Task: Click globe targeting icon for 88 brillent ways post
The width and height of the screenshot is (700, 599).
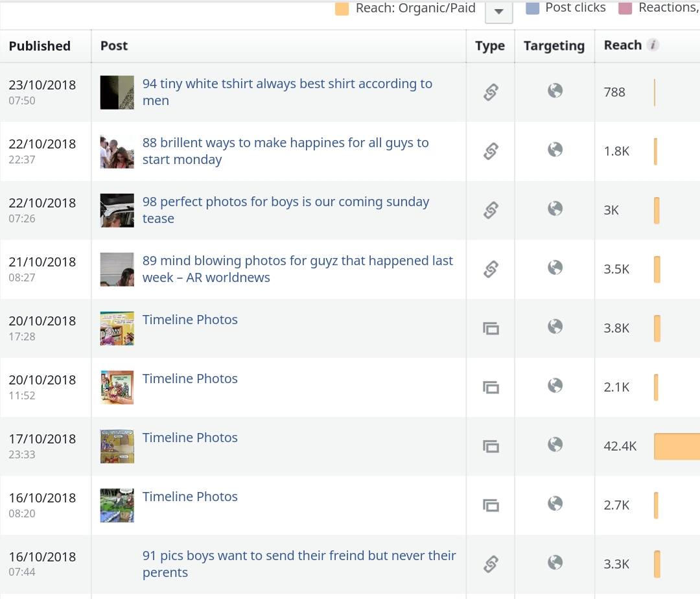Action: click(555, 150)
